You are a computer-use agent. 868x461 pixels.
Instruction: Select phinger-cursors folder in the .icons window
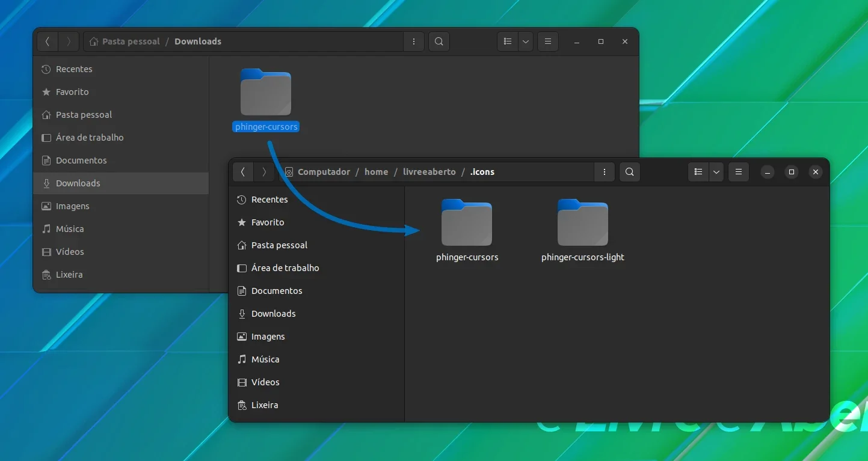point(467,231)
